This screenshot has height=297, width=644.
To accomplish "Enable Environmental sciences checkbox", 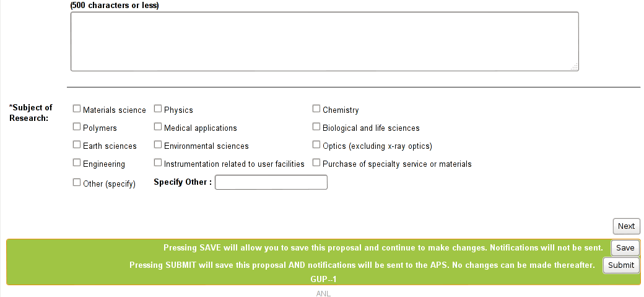I will tap(158, 145).
